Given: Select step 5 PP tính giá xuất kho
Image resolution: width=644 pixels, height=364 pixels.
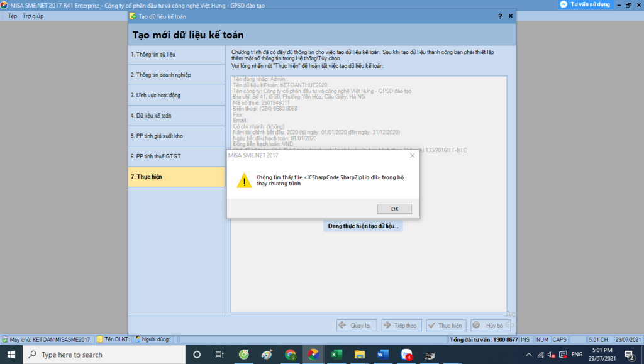Looking at the screenshot, I should 177,136.
